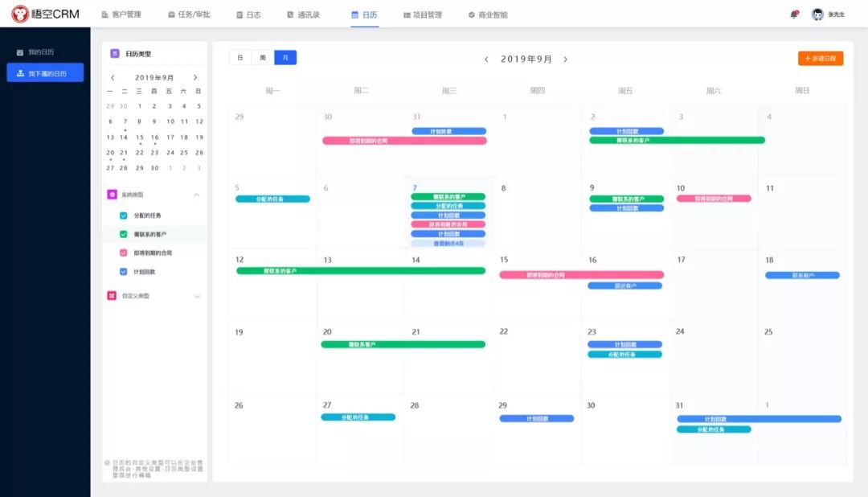Open the notification bell
Screen dimensions: 868x497
(794, 14)
